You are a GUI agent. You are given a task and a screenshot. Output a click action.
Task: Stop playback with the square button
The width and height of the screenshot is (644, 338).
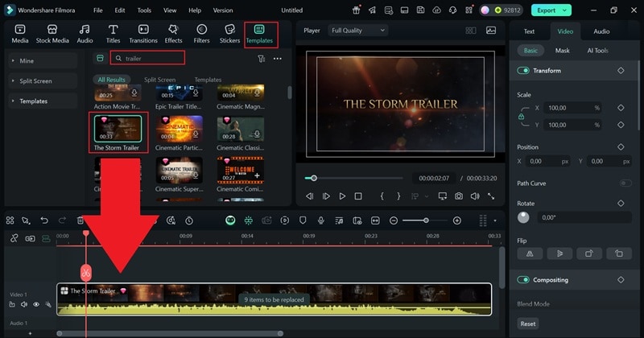[x=358, y=196]
